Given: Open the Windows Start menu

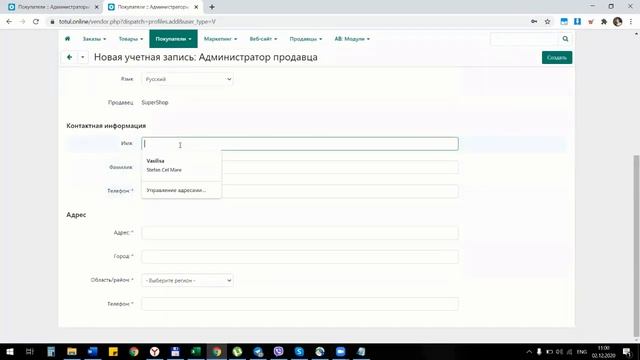Looking at the screenshot, I should pos(10,351).
